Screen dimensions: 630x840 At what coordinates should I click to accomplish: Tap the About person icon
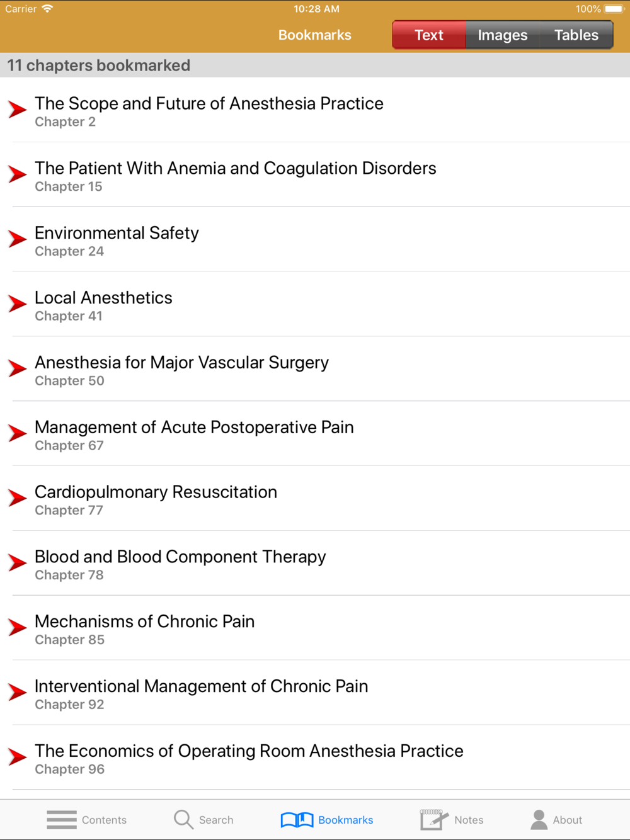coord(539,819)
